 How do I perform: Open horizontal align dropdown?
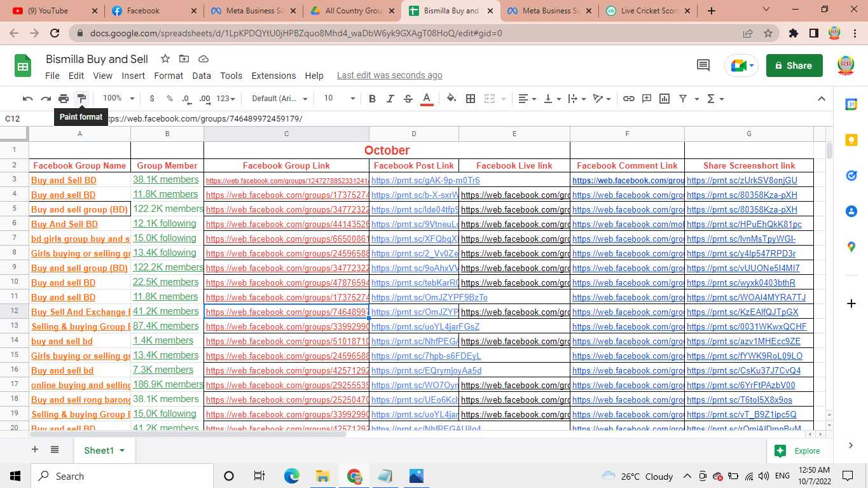point(527,99)
